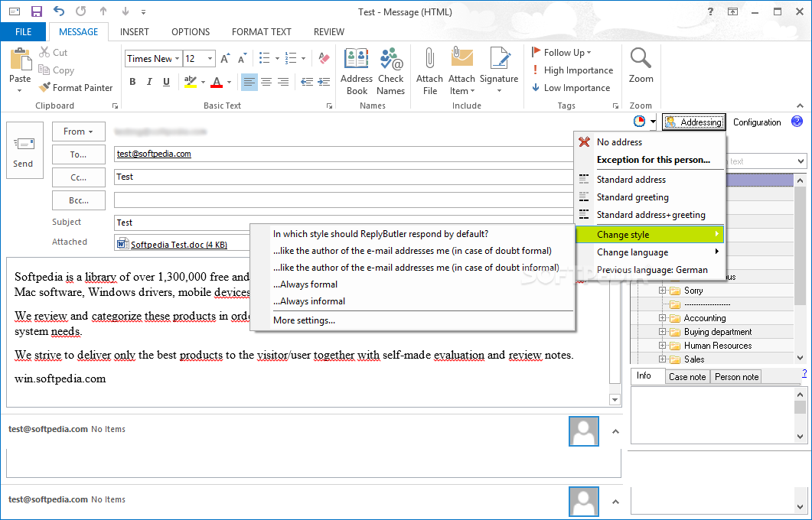
Task: Apply the red font color
Action: click(217, 82)
